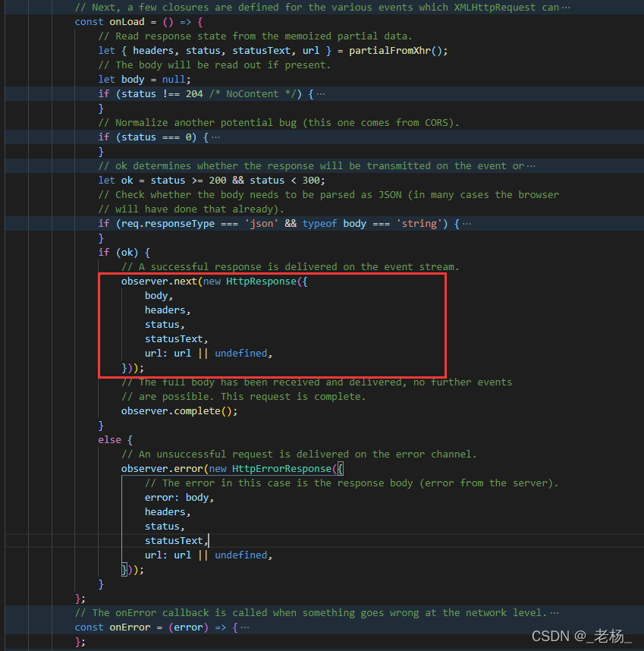Click 'partialFromXhr' function call
Image resolution: width=644 pixels, height=651 pixels.
[x=390, y=51]
